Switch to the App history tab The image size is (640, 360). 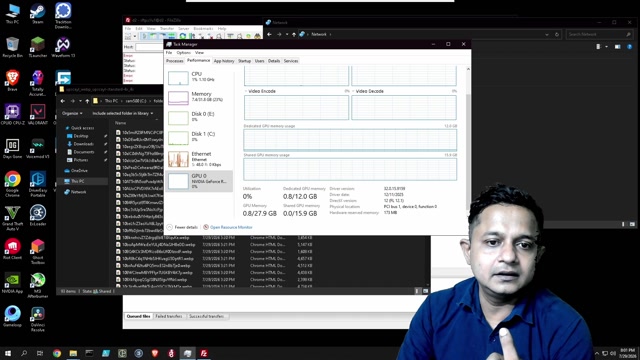(x=224, y=61)
